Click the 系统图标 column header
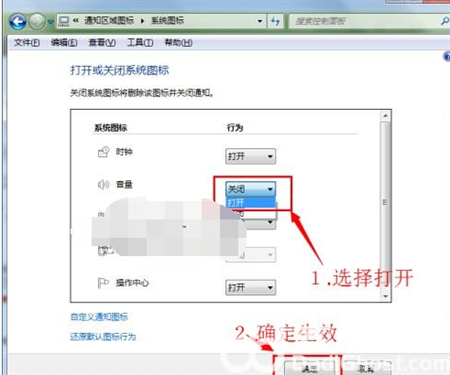 pos(111,128)
